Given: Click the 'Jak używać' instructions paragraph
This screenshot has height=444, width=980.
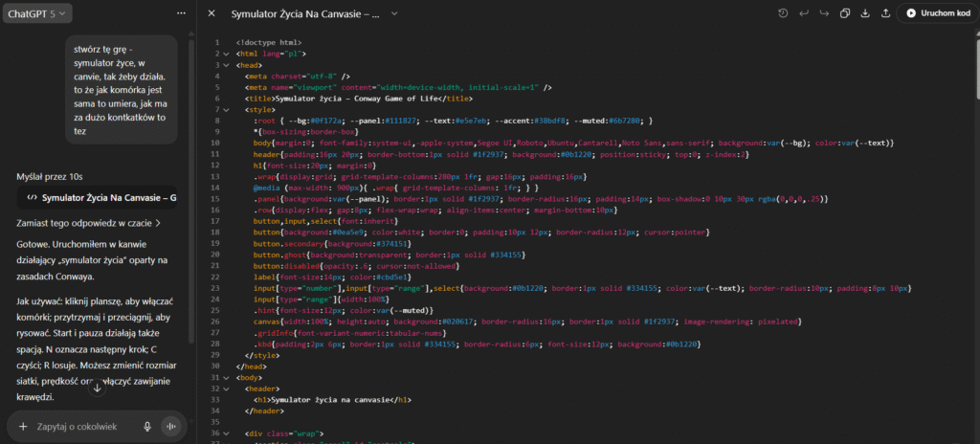Looking at the screenshot, I should coord(97,349).
